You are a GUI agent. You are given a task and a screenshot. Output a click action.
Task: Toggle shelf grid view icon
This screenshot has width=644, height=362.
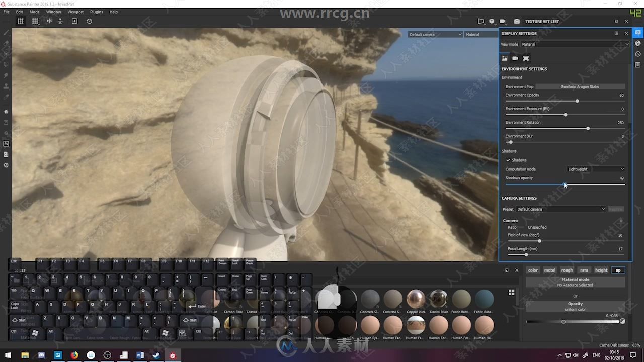click(512, 292)
